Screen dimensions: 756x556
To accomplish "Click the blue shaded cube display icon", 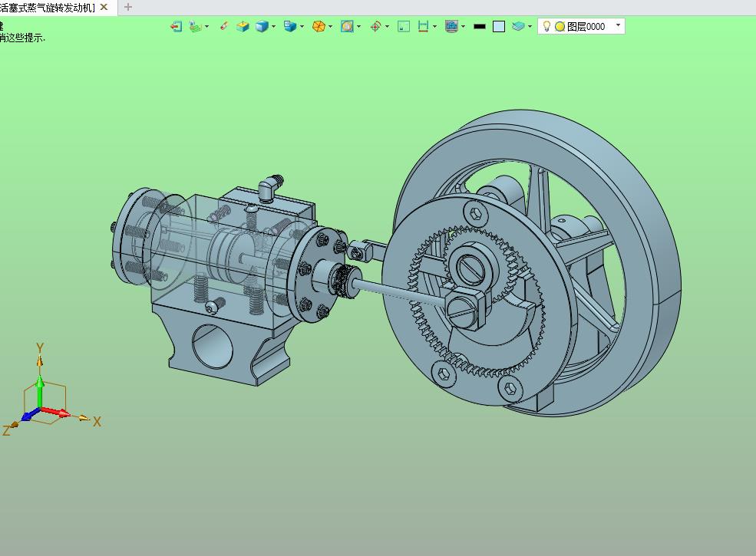I will [262, 27].
